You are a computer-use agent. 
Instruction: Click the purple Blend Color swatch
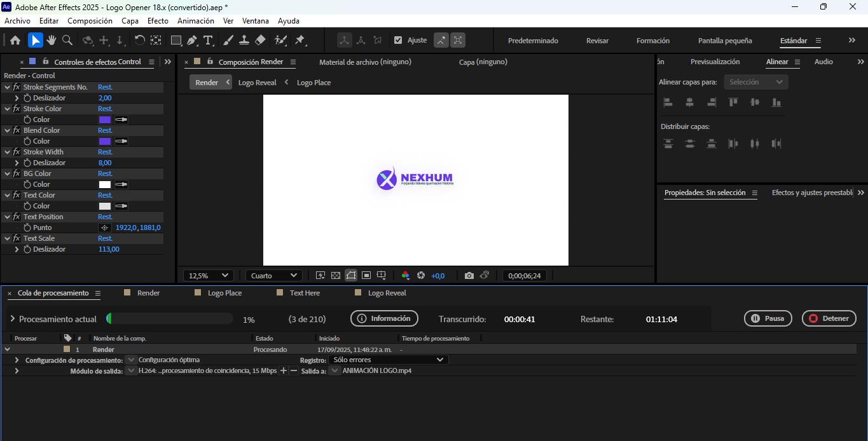[105, 141]
